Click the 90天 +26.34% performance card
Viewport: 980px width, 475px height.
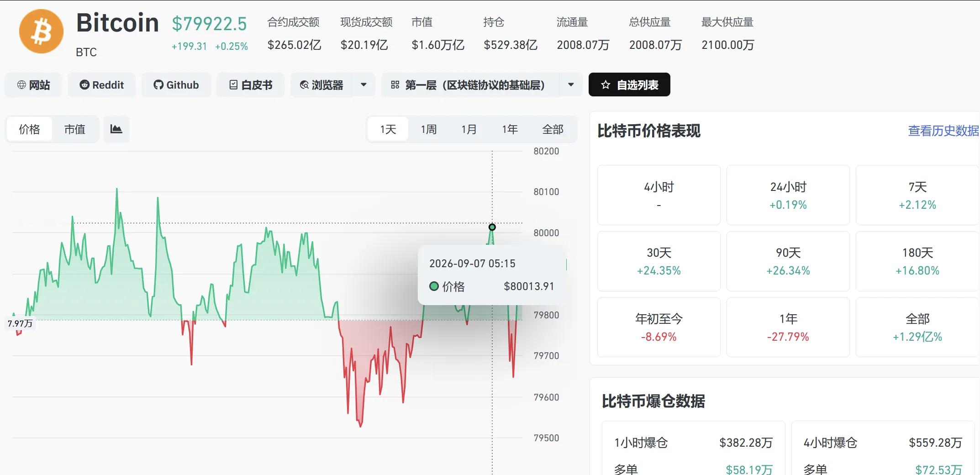point(788,261)
